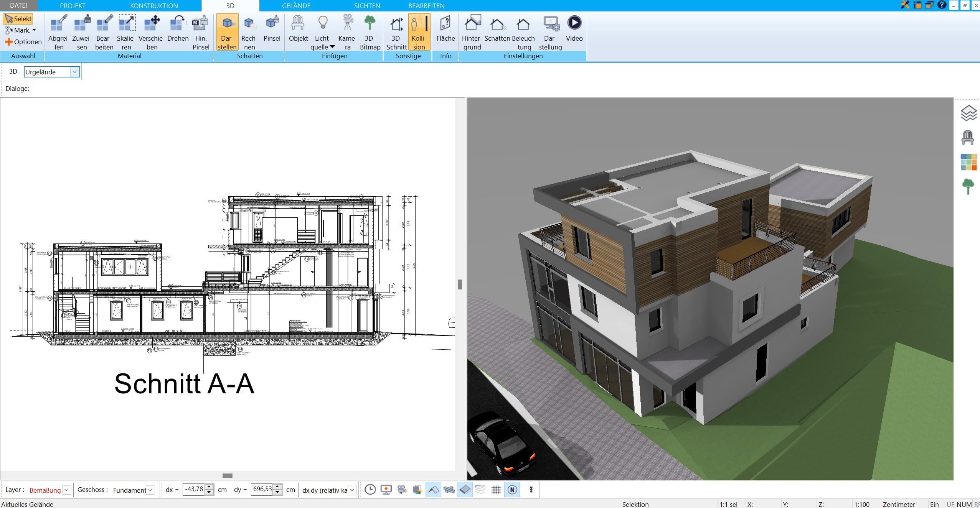Click the monitor star icon in bottom toolbar

click(x=386, y=490)
